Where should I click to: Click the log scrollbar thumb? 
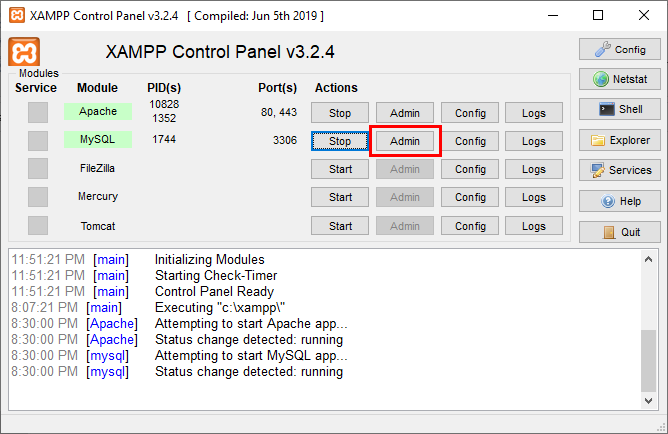click(x=648, y=360)
